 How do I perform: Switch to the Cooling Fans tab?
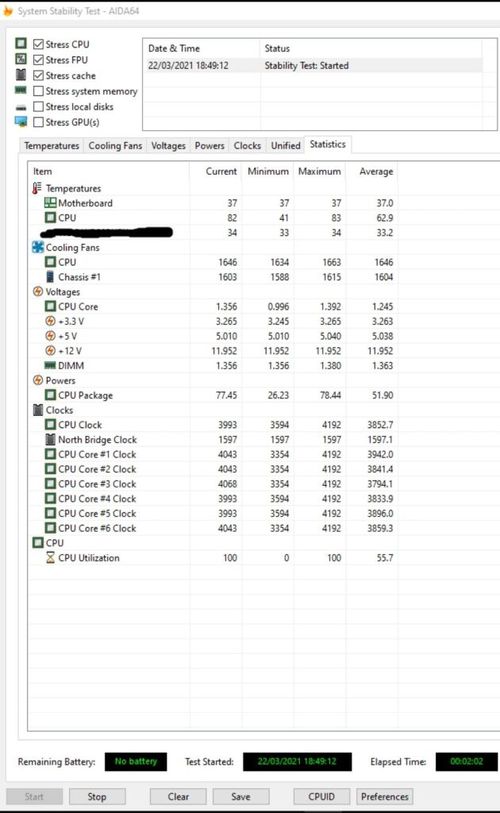point(115,146)
